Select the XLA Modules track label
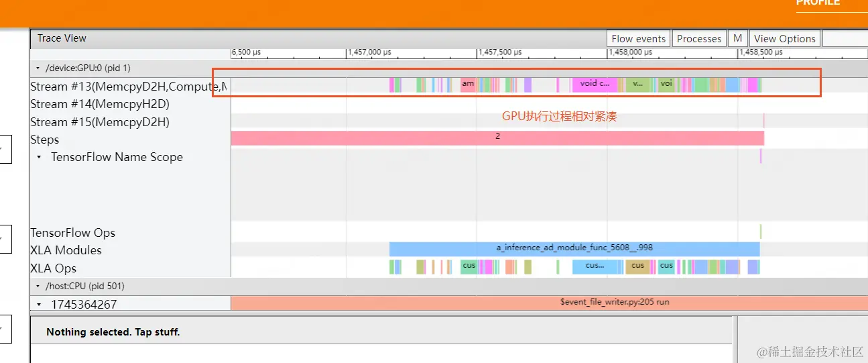 tap(66, 250)
